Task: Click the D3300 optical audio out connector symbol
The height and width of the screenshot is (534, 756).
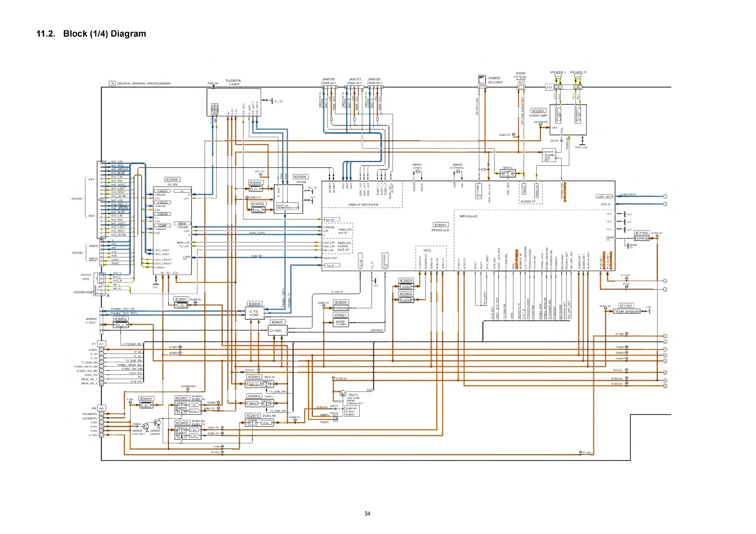Action: pyautogui.click(x=521, y=87)
